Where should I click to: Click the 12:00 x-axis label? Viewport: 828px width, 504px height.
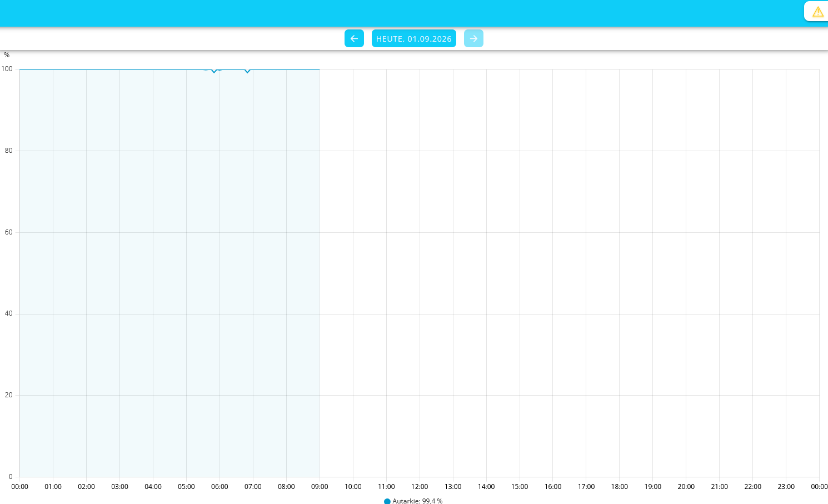[x=420, y=487]
